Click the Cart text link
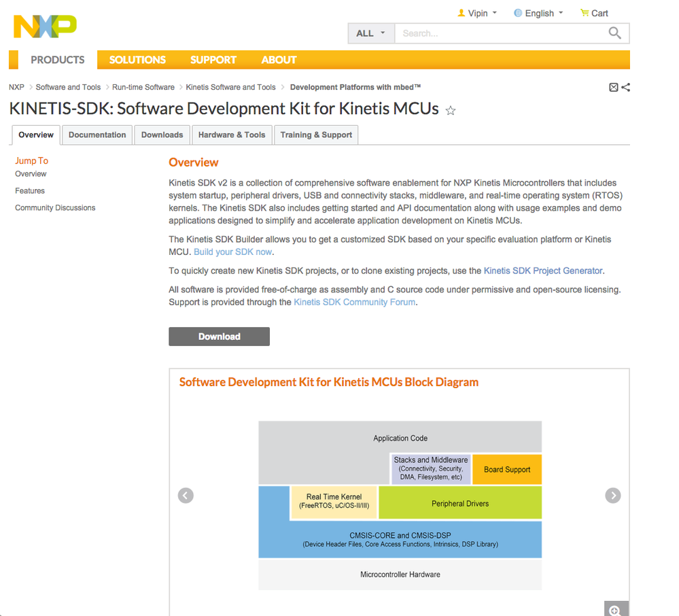 click(599, 14)
